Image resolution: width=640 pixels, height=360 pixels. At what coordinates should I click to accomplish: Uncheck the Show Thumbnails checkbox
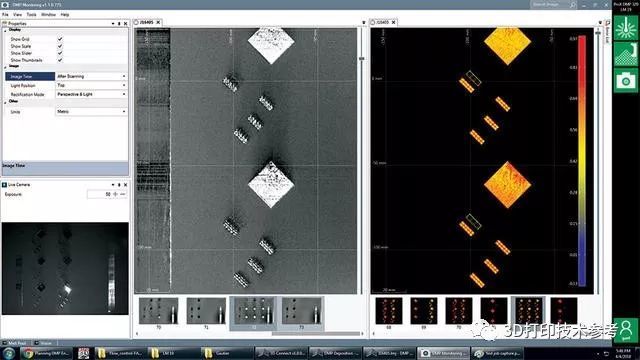60,60
